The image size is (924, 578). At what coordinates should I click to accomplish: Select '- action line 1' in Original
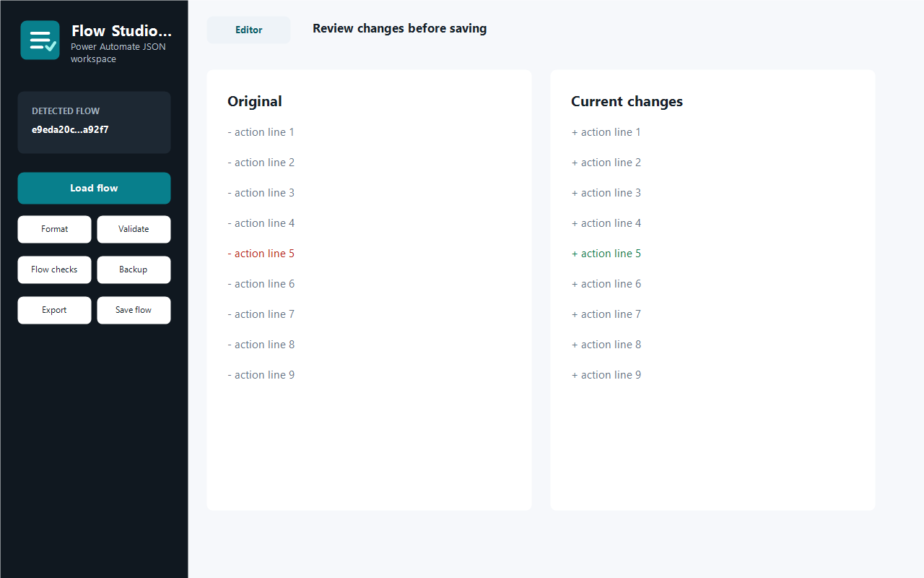point(261,132)
